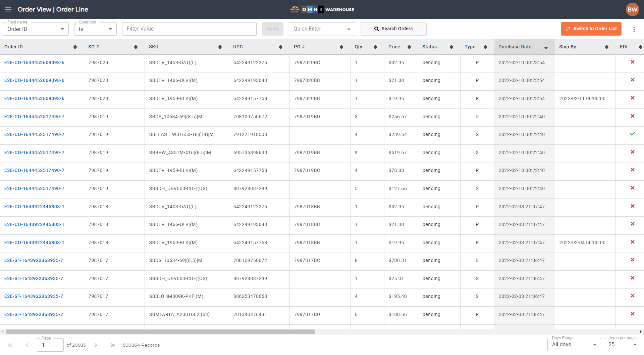The width and height of the screenshot is (644, 355).
Task: Click the red EDI X in the $108.56 row
Action: point(632,314)
